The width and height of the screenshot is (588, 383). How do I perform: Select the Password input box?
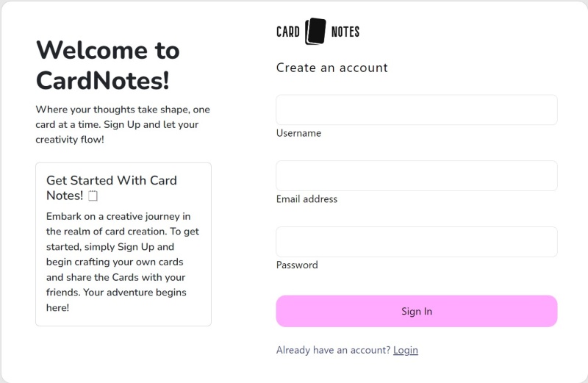point(416,242)
